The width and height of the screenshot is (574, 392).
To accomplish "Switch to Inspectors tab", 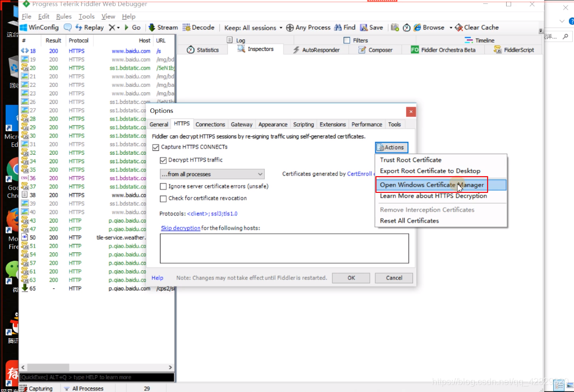I will tap(255, 49).
